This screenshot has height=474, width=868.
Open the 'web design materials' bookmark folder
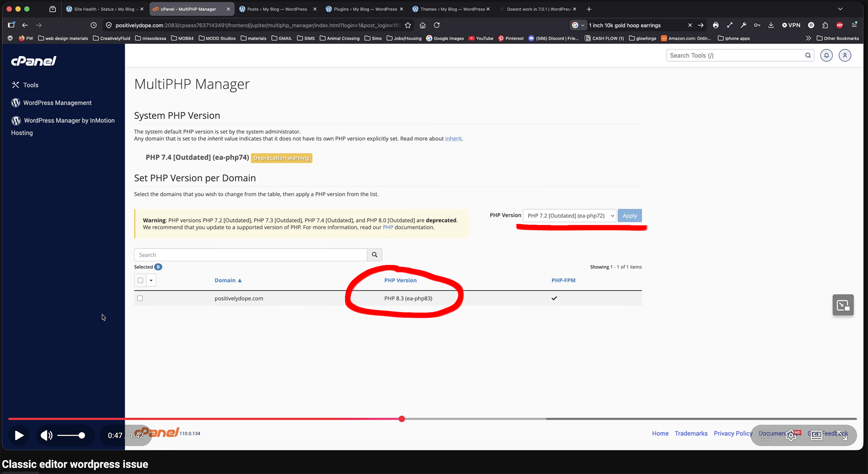coord(63,38)
